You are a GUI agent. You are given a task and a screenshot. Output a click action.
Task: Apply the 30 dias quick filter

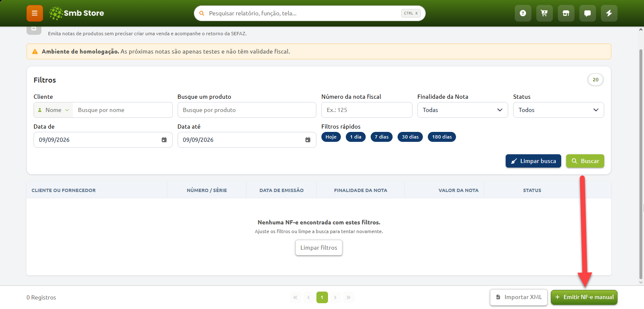tap(410, 137)
